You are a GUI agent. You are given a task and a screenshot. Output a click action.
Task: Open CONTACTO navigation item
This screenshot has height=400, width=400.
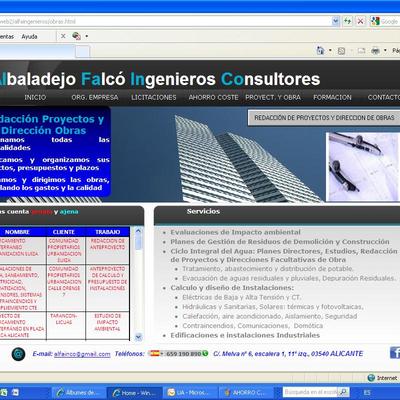click(384, 97)
